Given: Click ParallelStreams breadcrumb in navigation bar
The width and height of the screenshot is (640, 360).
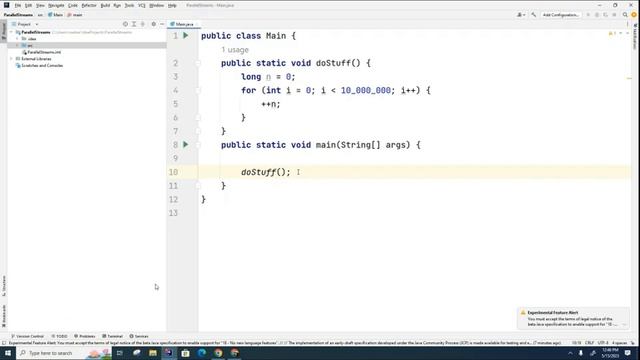Looking at the screenshot, I should pyautogui.click(x=18, y=15).
